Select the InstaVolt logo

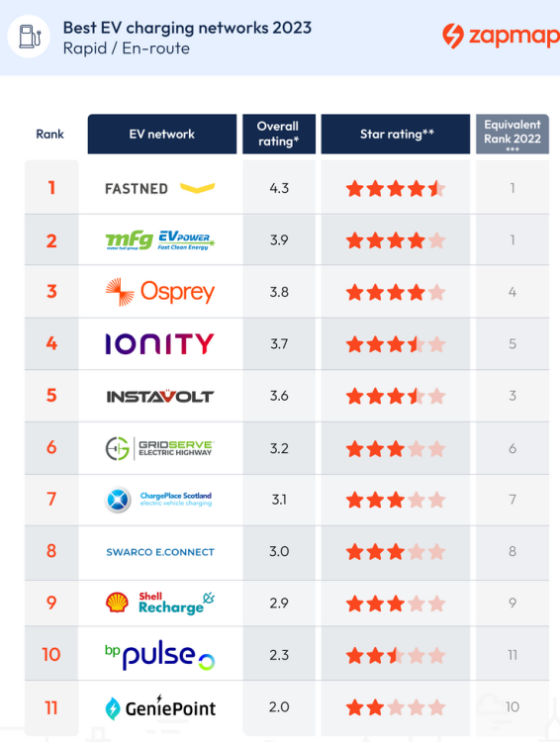pos(160,396)
